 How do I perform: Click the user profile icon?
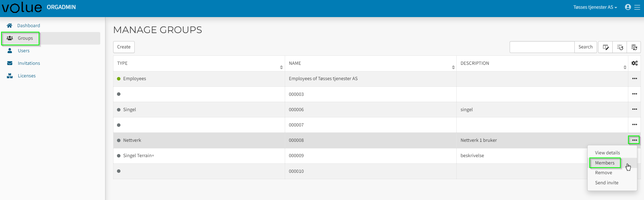[628, 7]
